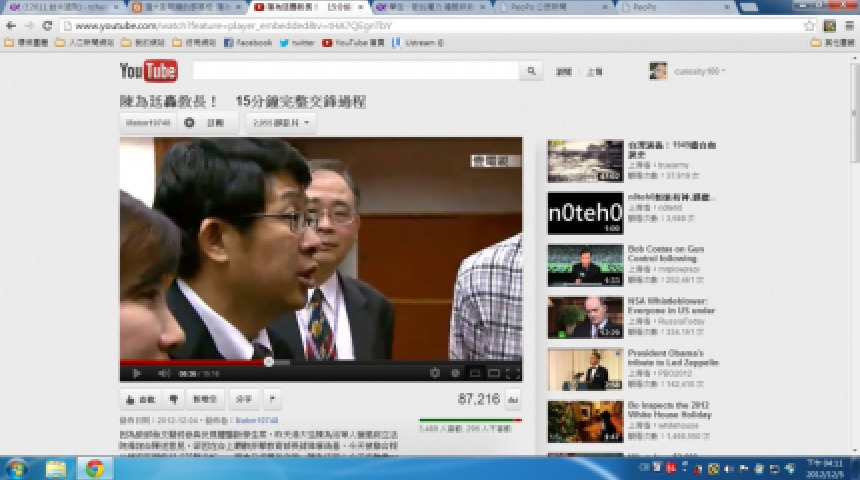Click the play button in video player
Viewport: 860px width, 480px height.
coord(136,373)
